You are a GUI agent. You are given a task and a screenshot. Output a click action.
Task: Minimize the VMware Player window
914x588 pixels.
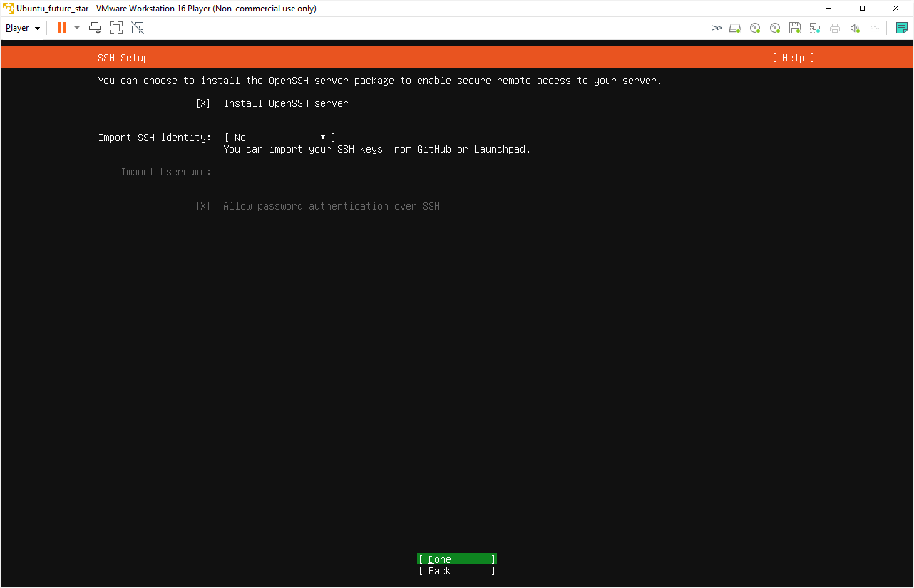click(829, 9)
